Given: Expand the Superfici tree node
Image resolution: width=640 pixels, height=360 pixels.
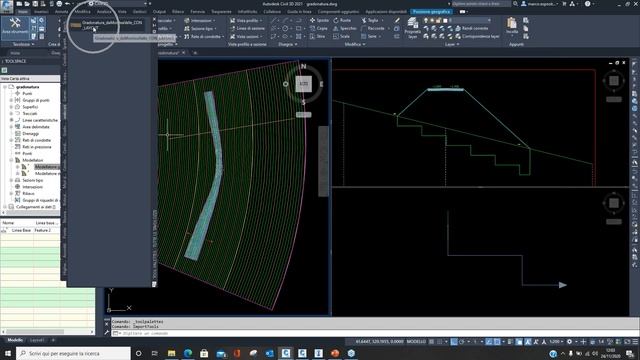Looking at the screenshot, I should pos(11,107).
